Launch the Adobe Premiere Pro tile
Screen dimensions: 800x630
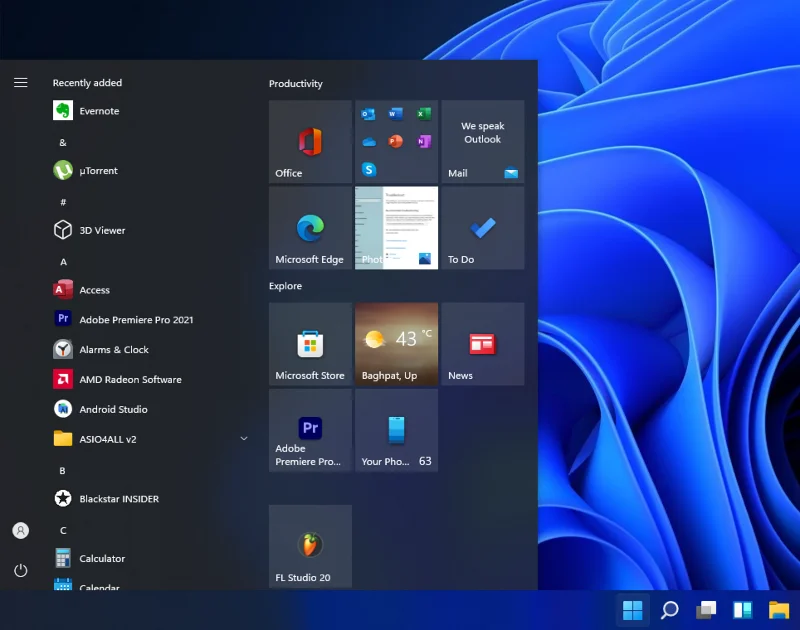click(x=310, y=430)
